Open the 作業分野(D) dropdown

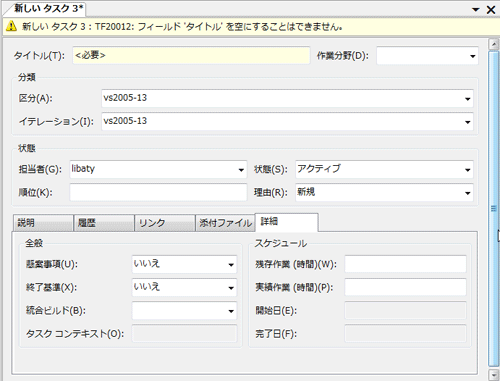473,56
